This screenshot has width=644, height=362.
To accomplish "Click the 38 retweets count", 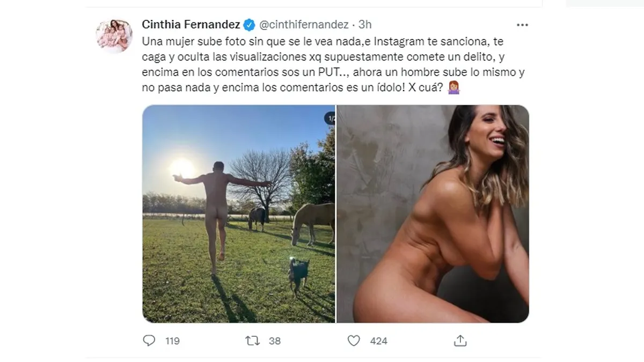I will [x=275, y=341].
